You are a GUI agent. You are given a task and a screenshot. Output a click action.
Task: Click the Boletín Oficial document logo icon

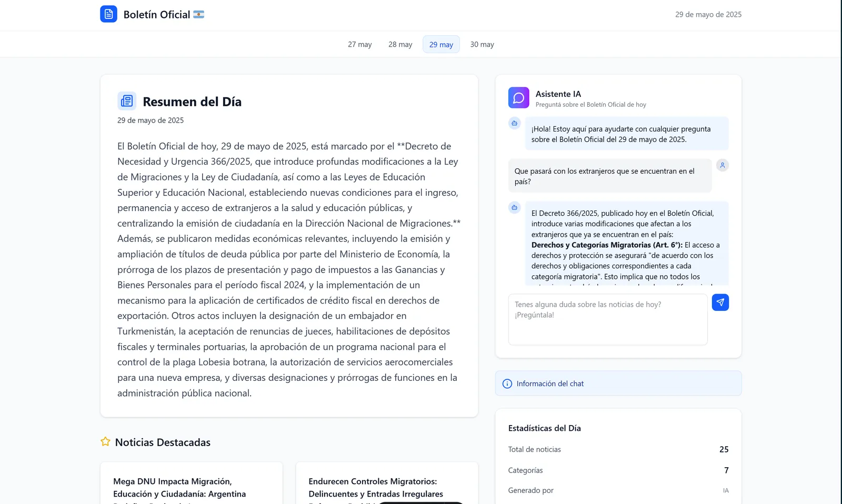pyautogui.click(x=108, y=14)
